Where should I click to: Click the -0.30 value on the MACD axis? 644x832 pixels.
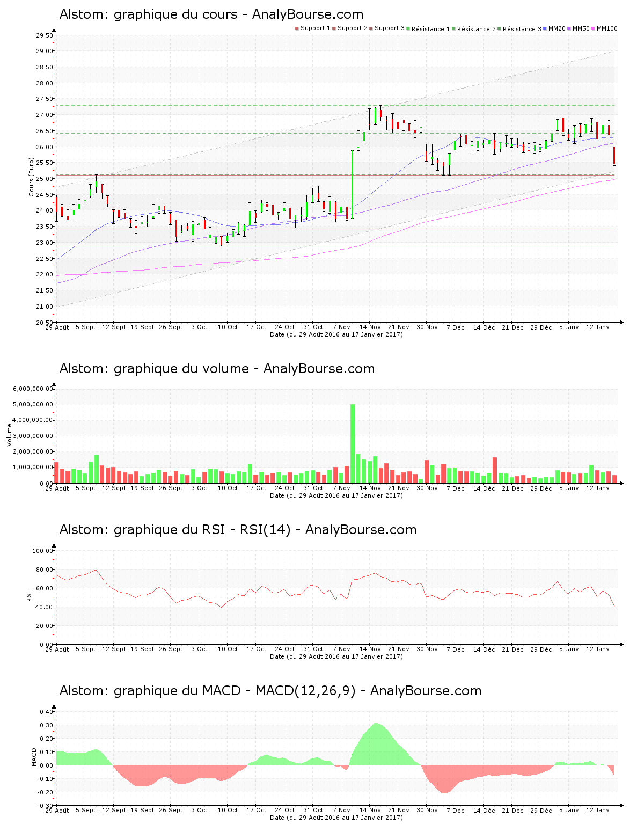click(x=46, y=806)
